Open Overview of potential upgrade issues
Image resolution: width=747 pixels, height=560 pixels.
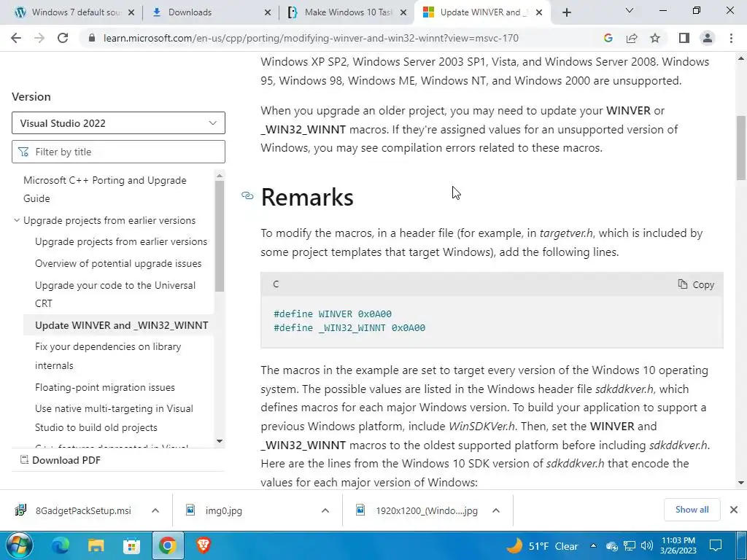coord(118,264)
